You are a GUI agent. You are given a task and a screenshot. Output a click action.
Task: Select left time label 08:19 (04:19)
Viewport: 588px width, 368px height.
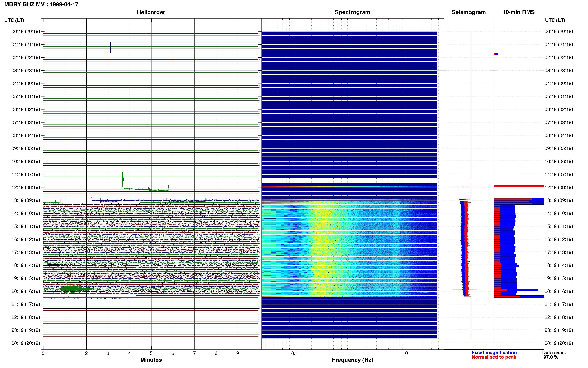26,135
